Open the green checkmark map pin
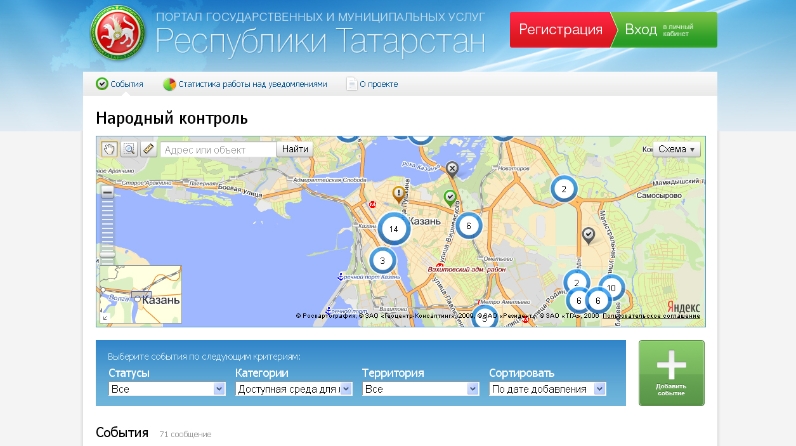Screen dimensions: 796x446 point(450,196)
